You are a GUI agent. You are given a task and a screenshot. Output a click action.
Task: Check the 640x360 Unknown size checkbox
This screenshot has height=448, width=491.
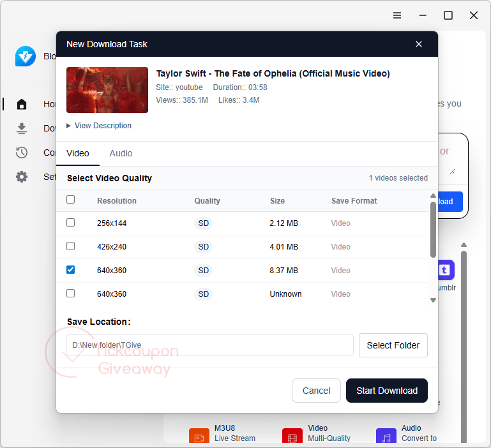[x=70, y=294]
